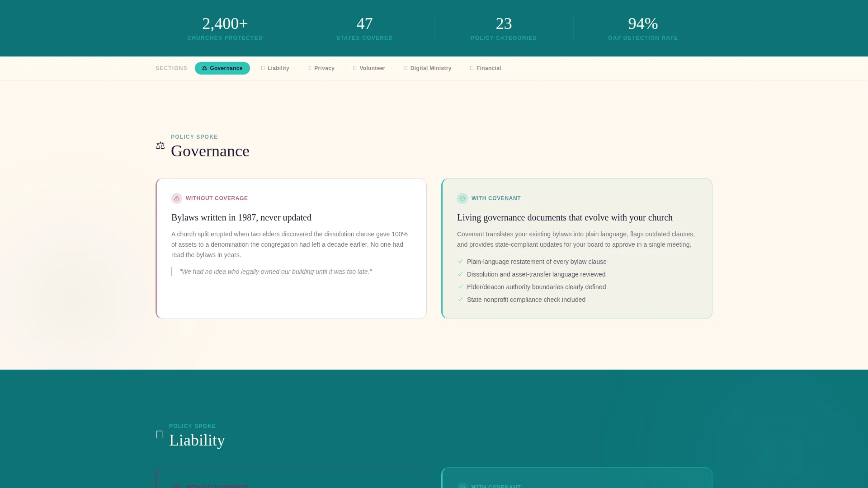This screenshot has height=488, width=868.
Task: Open the Privacy section tab
Action: 321,68
